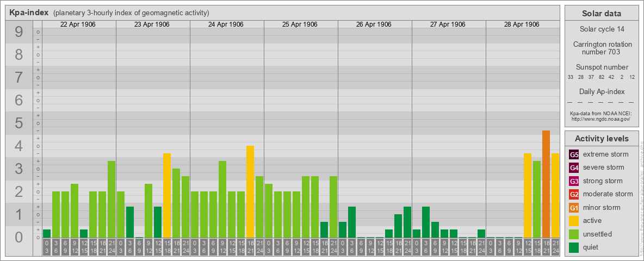This screenshot has width=644, height=261.
Task: Click the yellow active bar on 23 Apr
Action: click(167, 196)
